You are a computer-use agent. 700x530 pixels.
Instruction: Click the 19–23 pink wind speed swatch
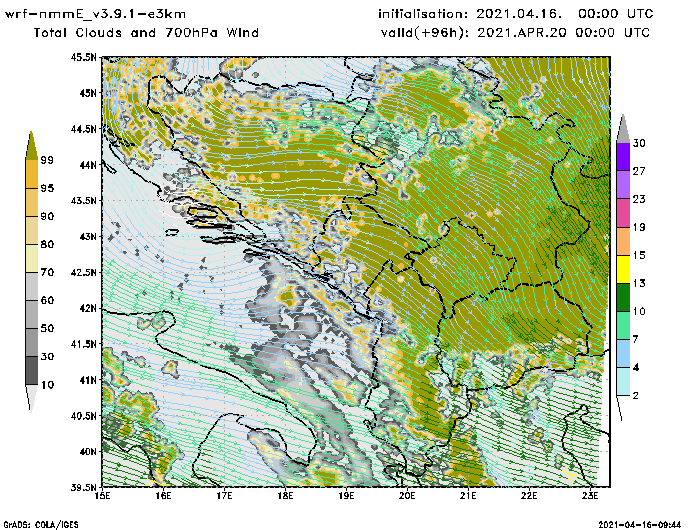[x=623, y=213]
